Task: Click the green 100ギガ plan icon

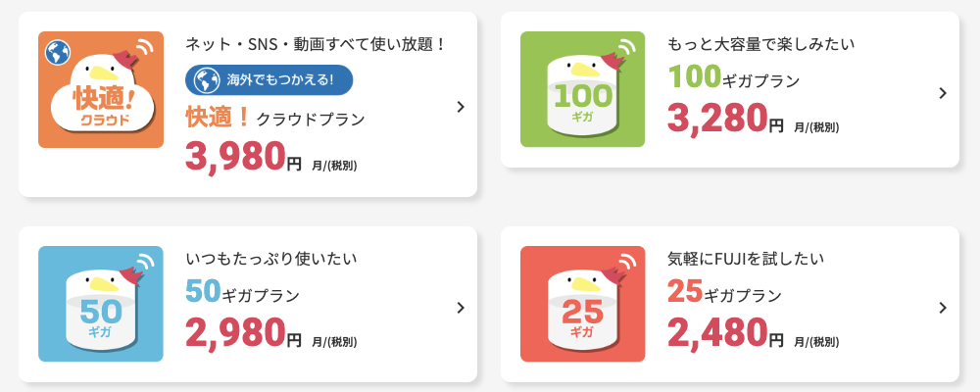Action: [x=582, y=89]
